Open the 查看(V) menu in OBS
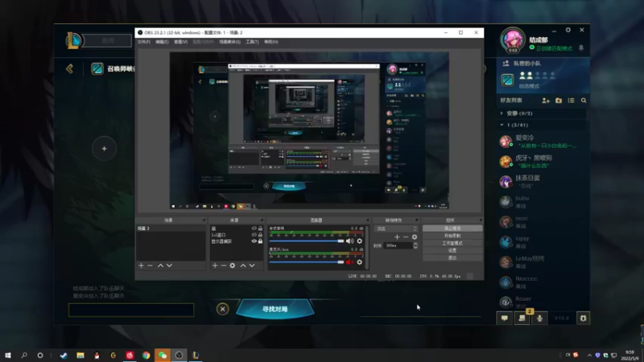This screenshot has height=362, width=644. click(x=180, y=42)
